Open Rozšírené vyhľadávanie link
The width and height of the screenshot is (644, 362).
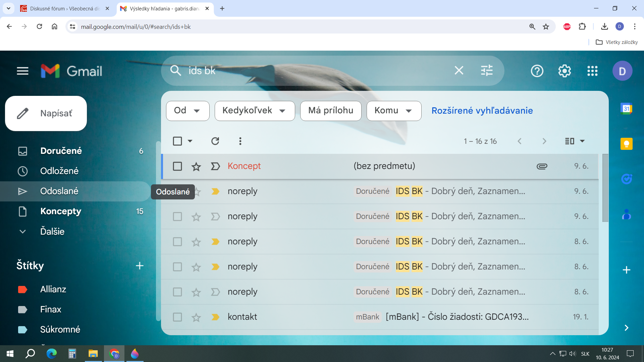[482, 111]
